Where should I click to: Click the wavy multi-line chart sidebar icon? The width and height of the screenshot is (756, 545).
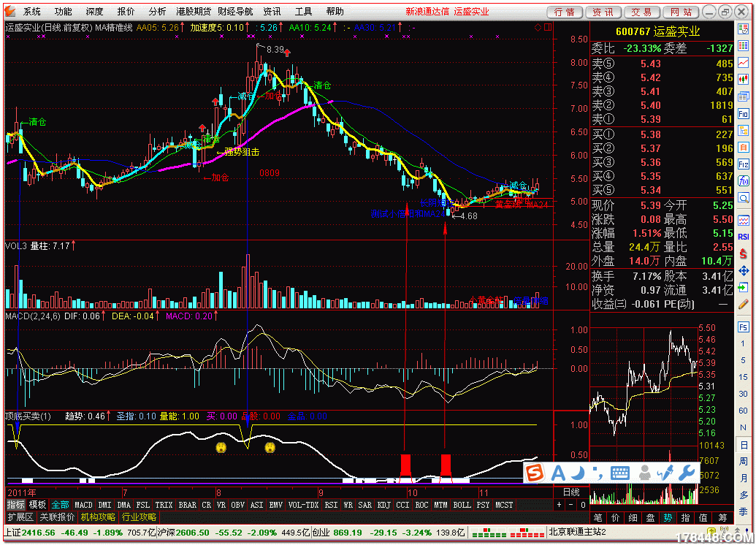743,219
